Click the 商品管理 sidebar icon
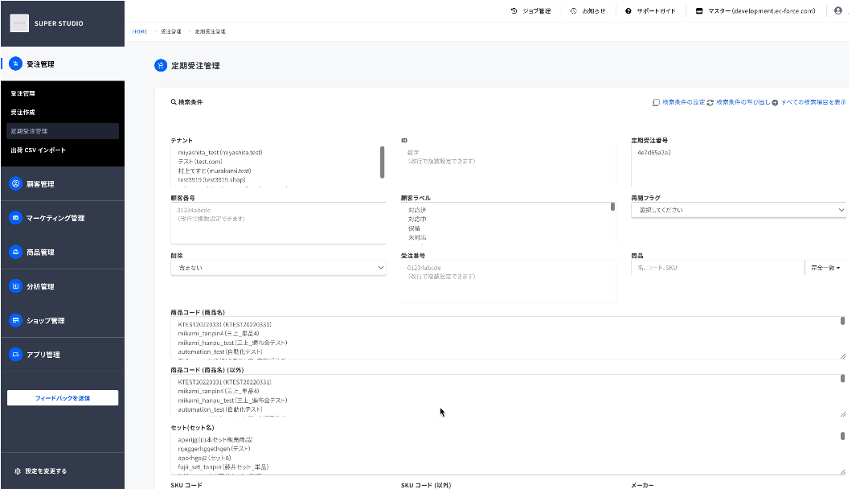Screen dimensions: 868x489 15,252
